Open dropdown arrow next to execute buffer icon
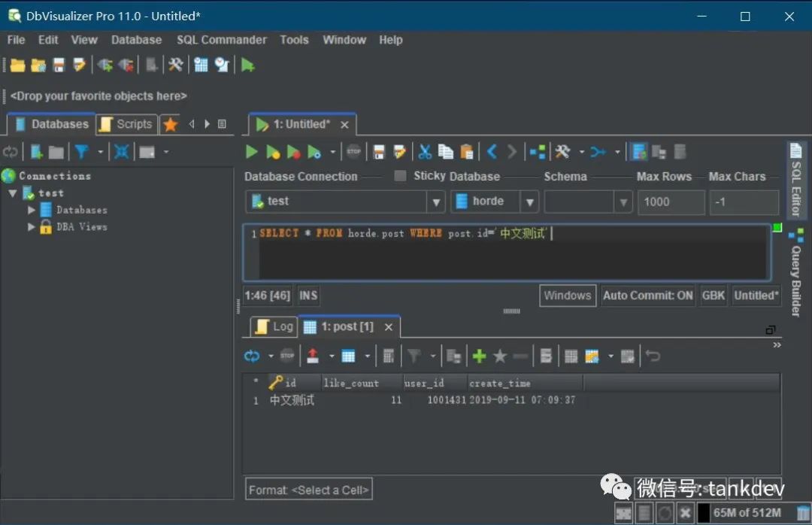The width and height of the screenshot is (812, 525). pos(332,152)
